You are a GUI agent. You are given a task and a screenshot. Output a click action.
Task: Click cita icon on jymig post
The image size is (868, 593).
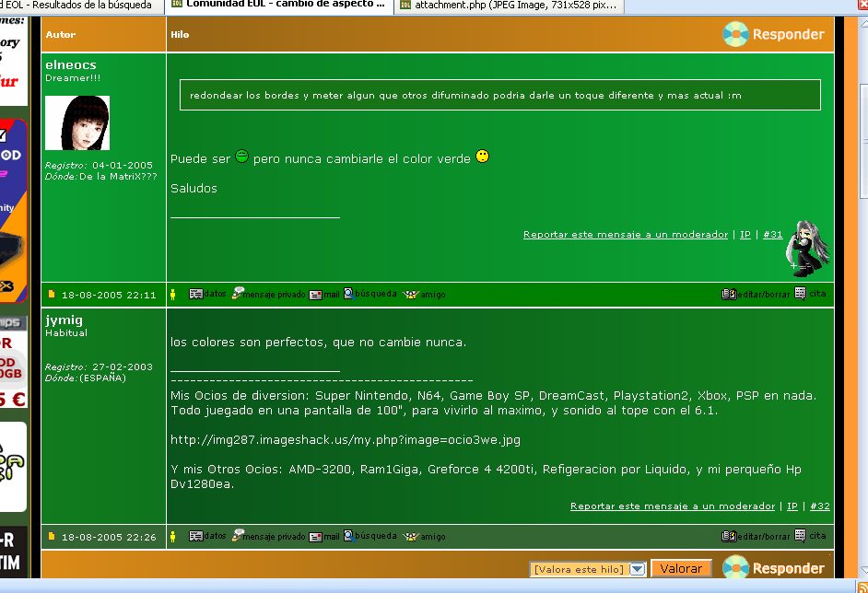click(x=810, y=536)
